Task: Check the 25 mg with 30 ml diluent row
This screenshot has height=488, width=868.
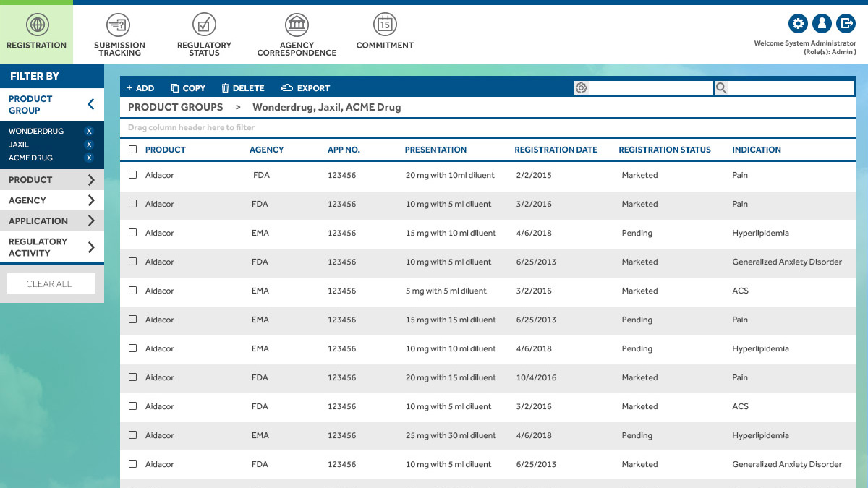Action: [x=132, y=435]
